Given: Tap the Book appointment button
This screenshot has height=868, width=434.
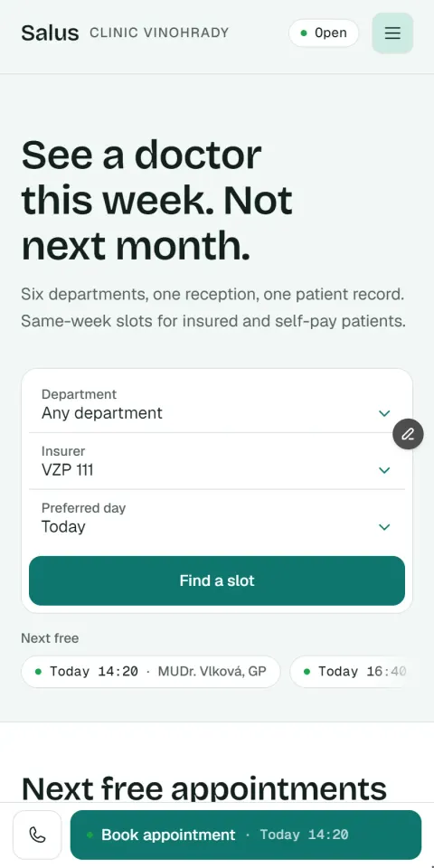Looking at the screenshot, I should click(x=246, y=835).
